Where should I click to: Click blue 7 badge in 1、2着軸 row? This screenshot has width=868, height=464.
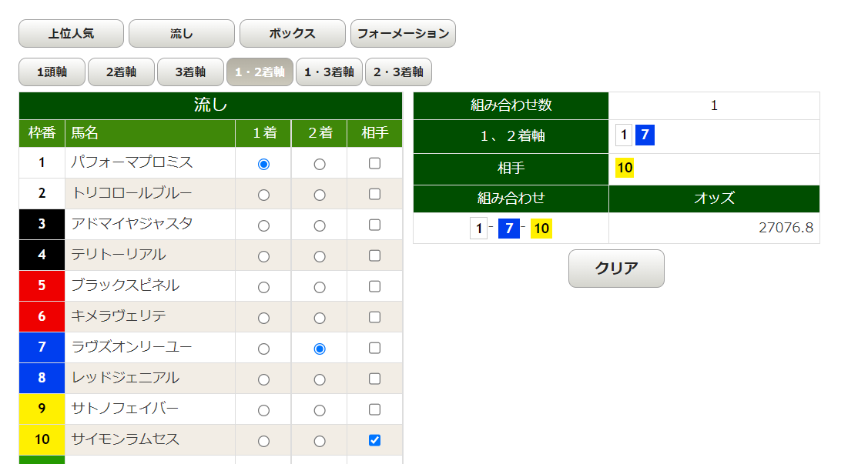(x=645, y=136)
